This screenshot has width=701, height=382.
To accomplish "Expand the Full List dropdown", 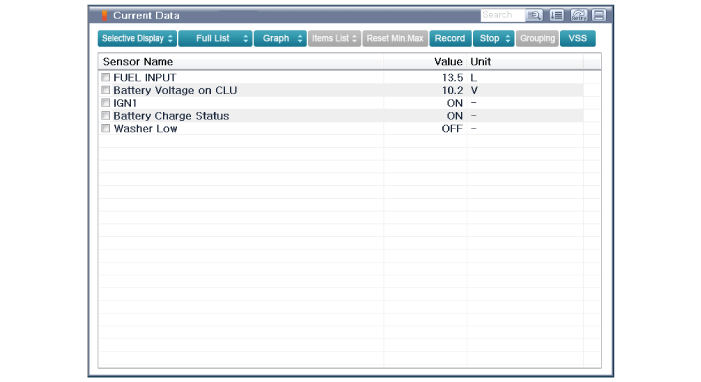I will click(215, 38).
